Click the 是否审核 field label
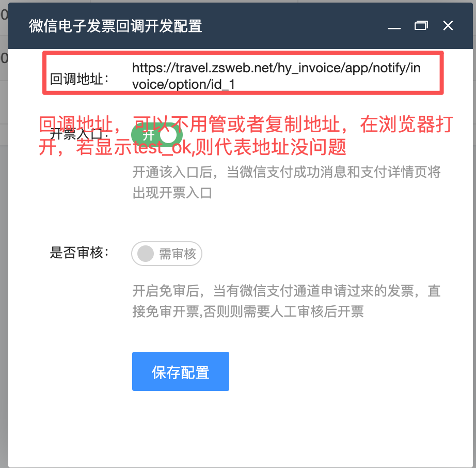 coord(79,253)
